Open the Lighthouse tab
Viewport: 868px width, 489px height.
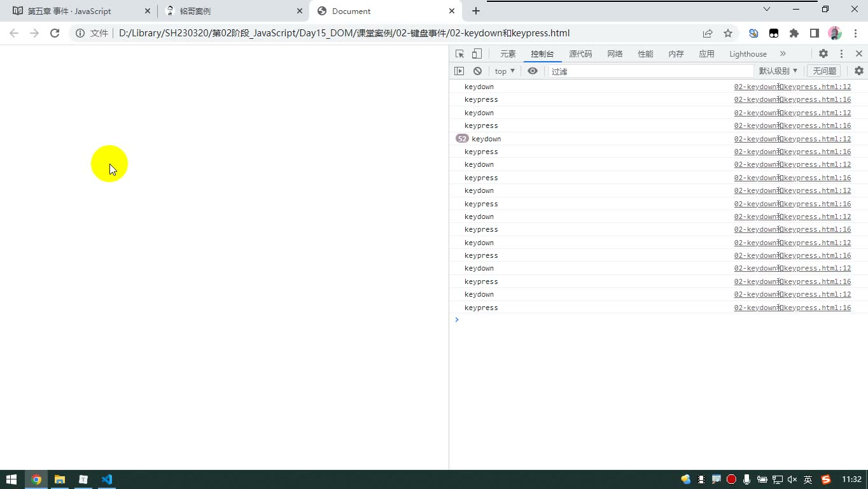tap(748, 54)
